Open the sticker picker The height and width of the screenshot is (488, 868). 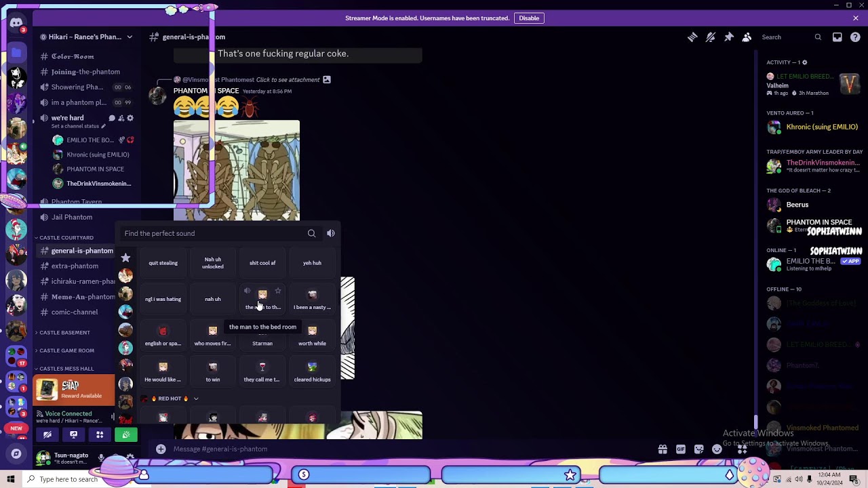(699, 449)
